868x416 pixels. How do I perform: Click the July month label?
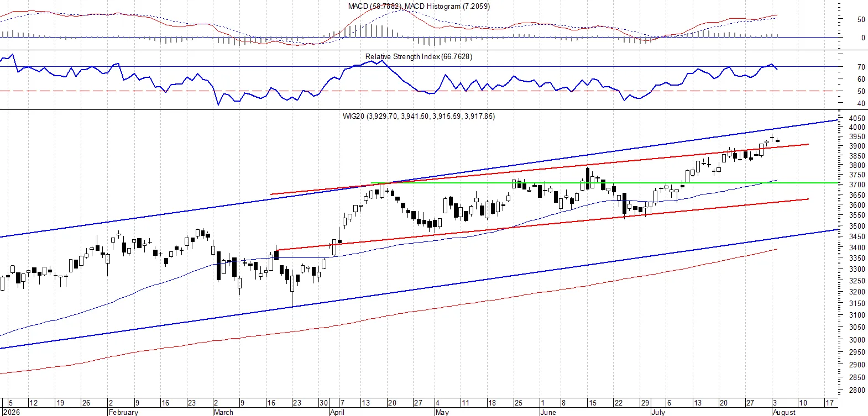(658, 412)
